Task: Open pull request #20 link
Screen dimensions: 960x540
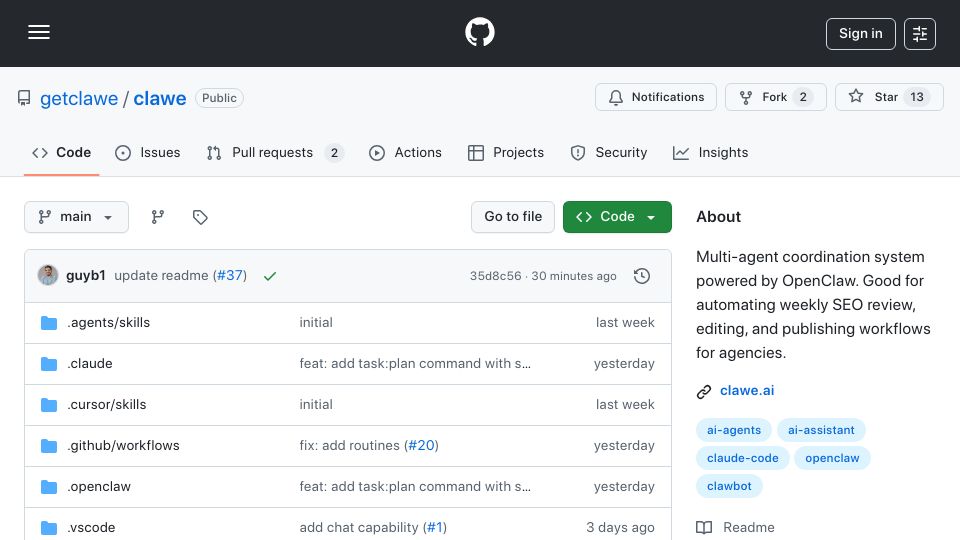Action: click(x=421, y=446)
